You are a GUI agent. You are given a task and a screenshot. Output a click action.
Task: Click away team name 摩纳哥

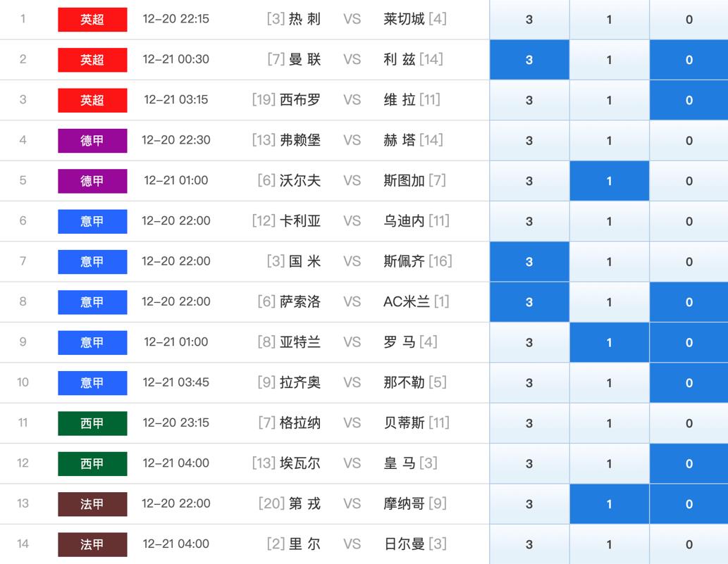(404, 503)
